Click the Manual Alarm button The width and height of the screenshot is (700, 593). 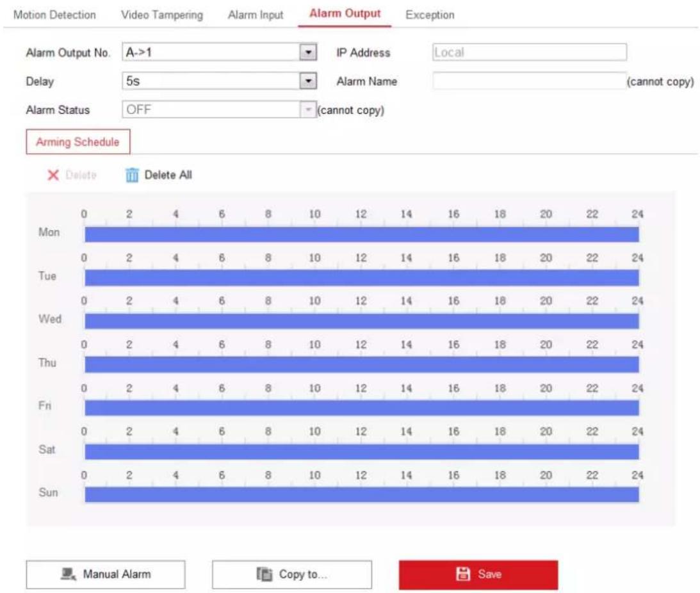[x=106, y=574]
